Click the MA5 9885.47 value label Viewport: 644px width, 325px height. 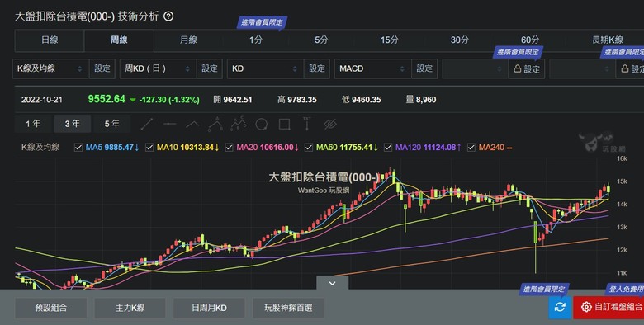pos(112,148)
